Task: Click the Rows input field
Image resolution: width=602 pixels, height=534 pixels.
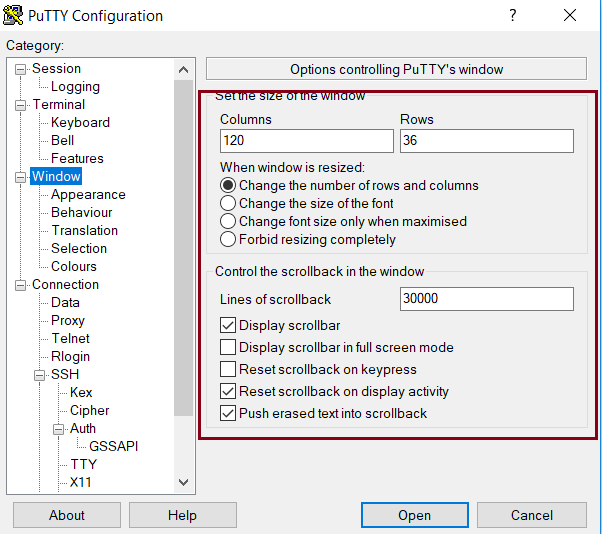Action: click(487, 141)
